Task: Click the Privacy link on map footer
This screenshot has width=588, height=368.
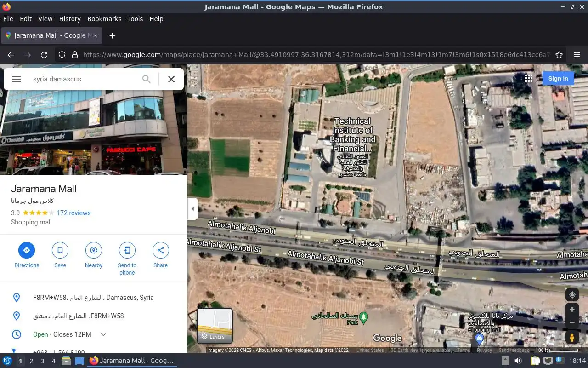Action: click(x=484, y=350)
